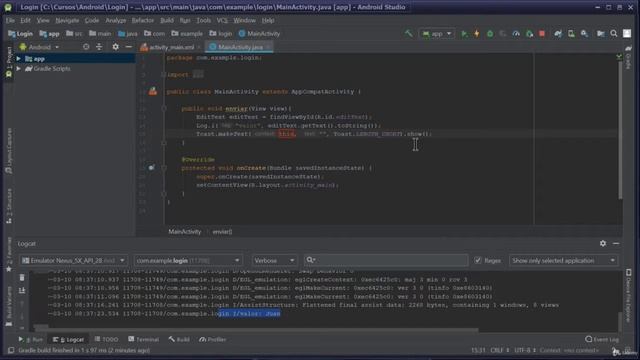Collapse all in Project panel

[x=99, y=47]
